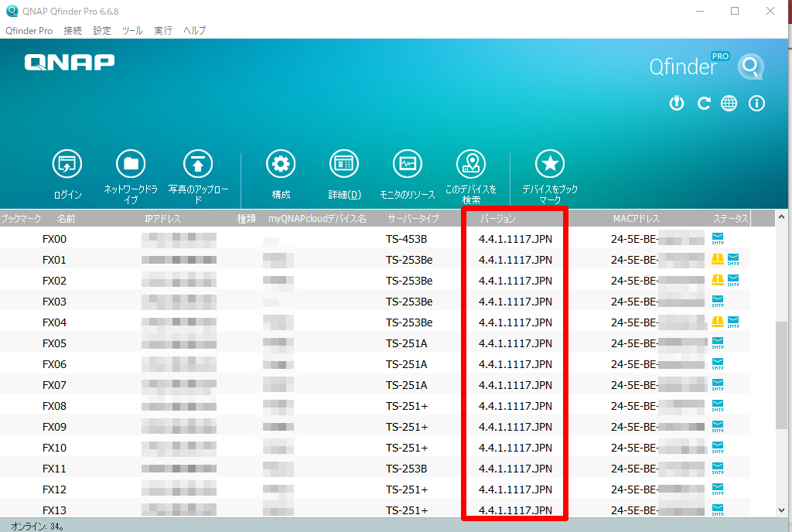
Task: Sort by the バージョン column header
Action: click(x=498, y=219)
